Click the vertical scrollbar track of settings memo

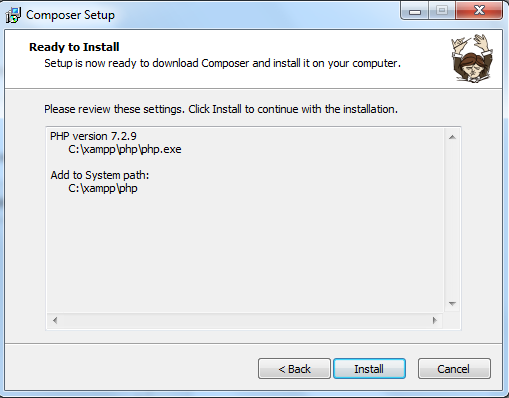pyautogui.click(x=452, y=220)
